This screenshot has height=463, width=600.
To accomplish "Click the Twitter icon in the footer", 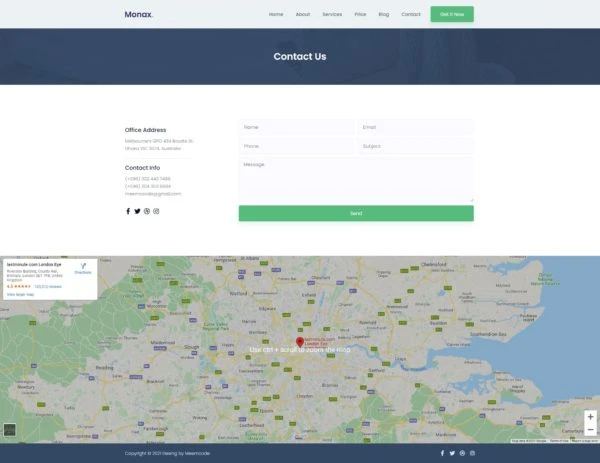I will (452, 453).
